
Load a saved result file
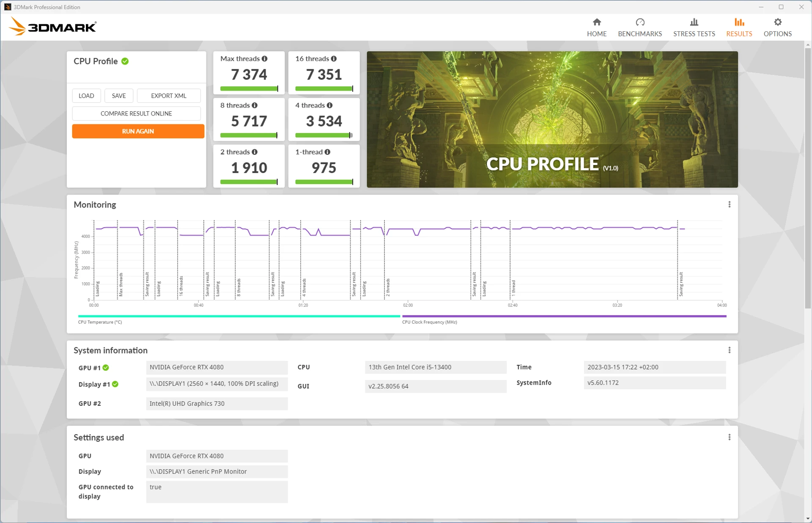(x=86, y=96)
